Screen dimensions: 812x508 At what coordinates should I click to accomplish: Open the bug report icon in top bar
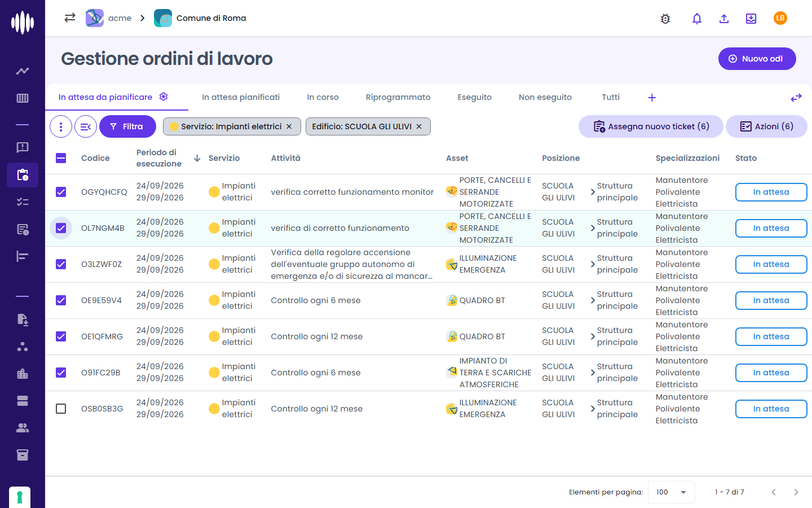click(x=665, y=19)
